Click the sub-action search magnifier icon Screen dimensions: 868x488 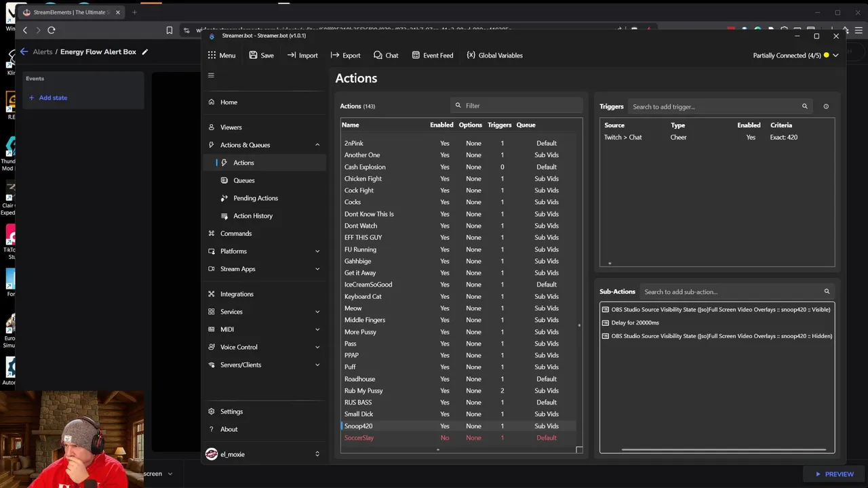[827, 292]
